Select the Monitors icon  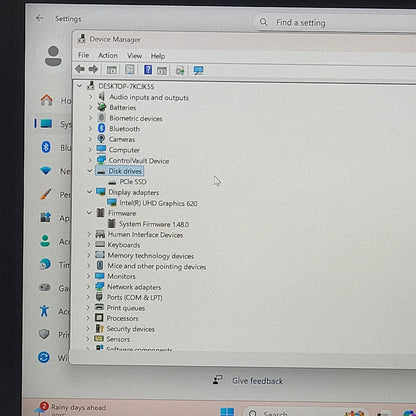(100, 276)
